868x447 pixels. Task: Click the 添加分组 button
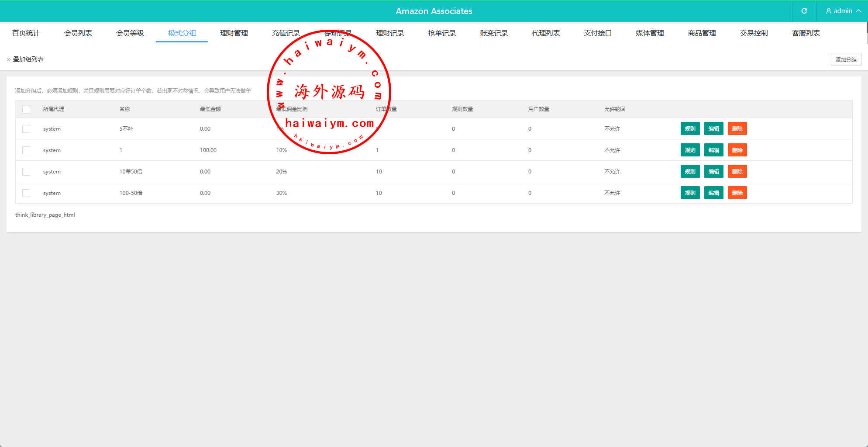[x=846, y=59]
